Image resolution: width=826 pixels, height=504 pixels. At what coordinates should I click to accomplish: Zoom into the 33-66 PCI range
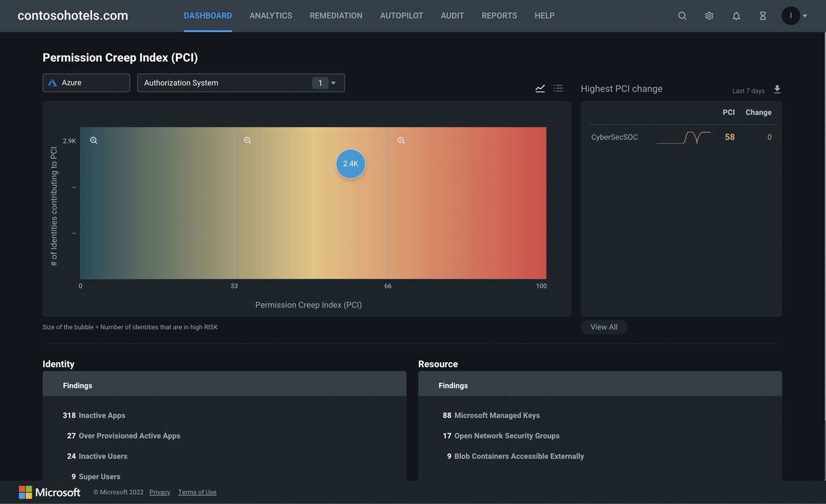[247, 140]
